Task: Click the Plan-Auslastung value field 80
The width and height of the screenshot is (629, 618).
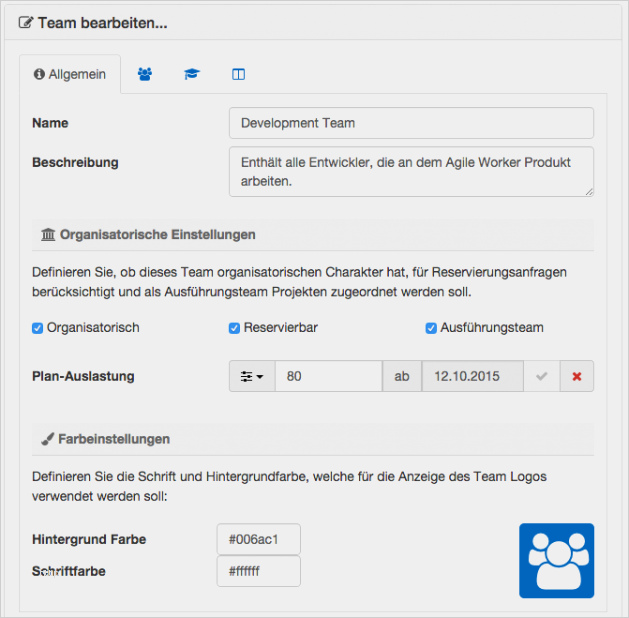Action: [329, 376]
